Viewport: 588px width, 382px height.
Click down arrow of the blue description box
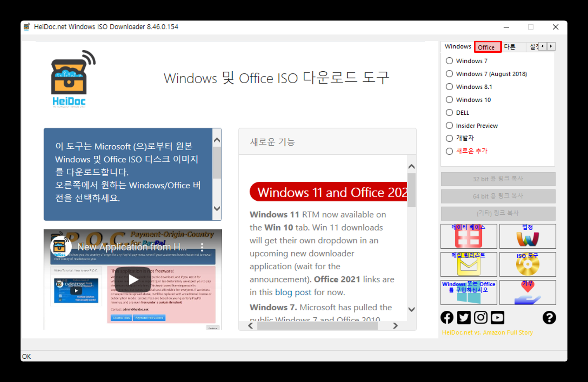217,208
